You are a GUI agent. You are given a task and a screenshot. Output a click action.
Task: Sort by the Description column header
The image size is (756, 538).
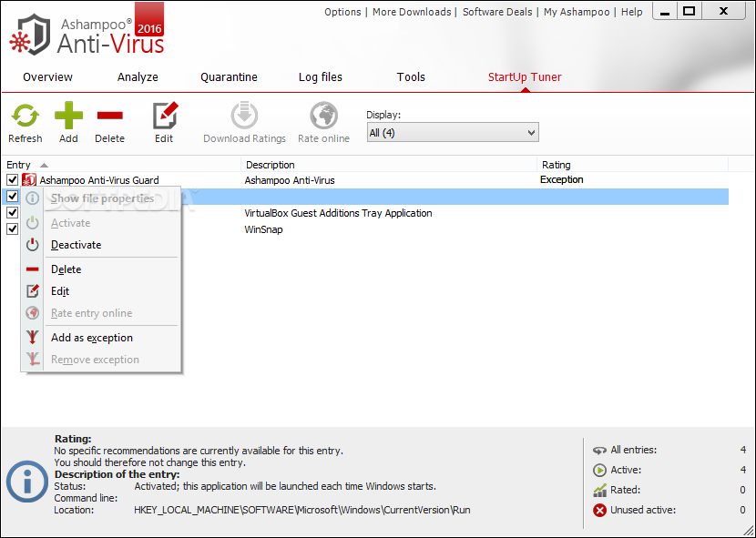pyautogui.click(x=389, y=165)
